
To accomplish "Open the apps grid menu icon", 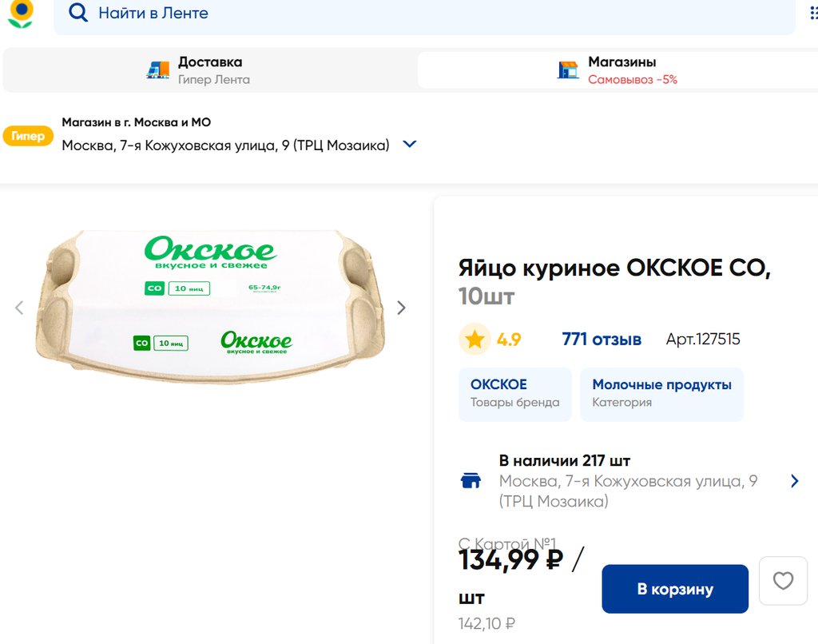I will tap(813, 14).
